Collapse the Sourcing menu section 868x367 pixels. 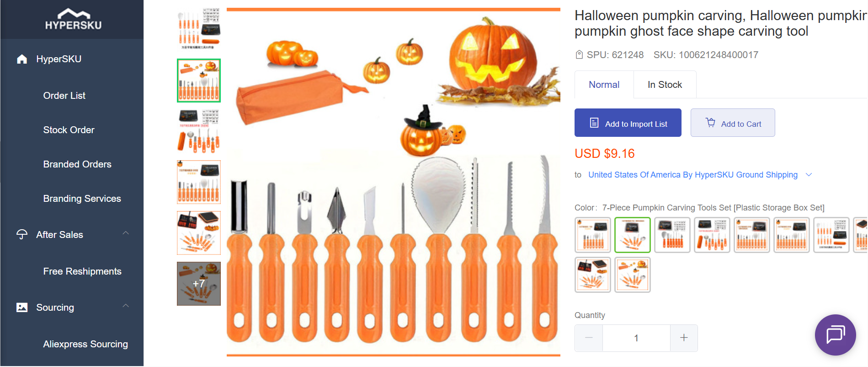click(x=126, y=306)
